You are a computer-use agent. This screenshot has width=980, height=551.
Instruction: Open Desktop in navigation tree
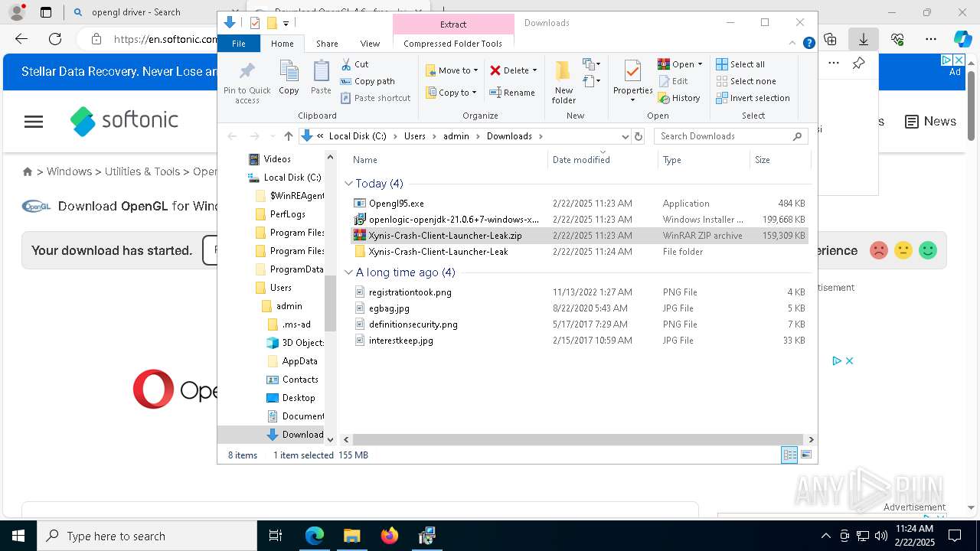[298, 398]
